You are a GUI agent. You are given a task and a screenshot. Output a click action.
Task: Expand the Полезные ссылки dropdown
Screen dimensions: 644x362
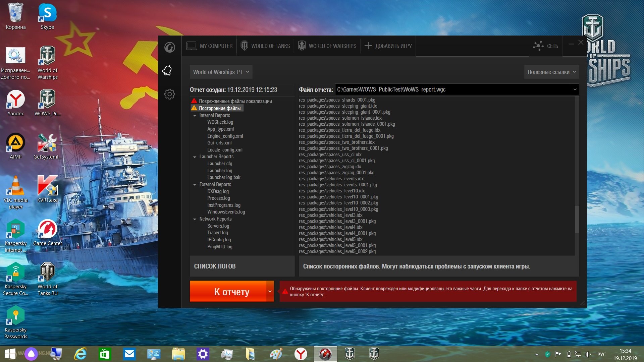point(551,72)
